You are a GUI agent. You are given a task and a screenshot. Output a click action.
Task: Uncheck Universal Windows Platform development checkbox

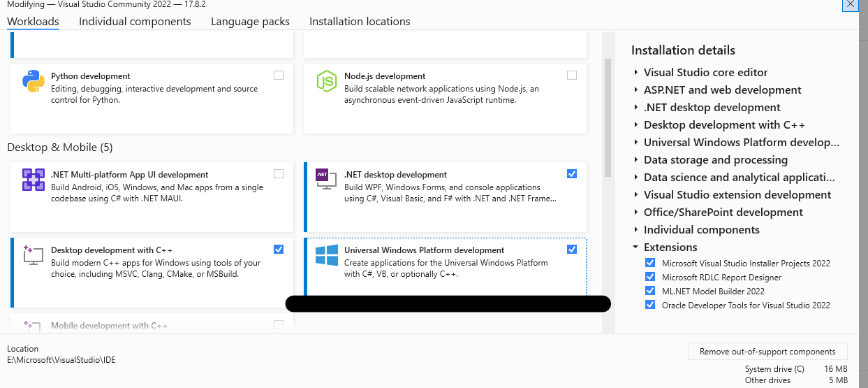(x=572, y=250)
